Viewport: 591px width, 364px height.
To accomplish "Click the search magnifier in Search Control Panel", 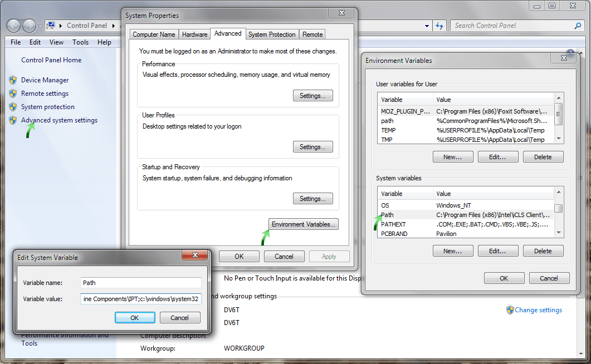I will click(578, 25).
